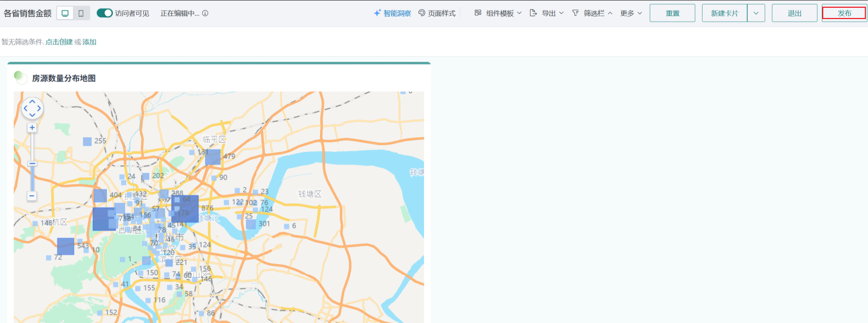Image resolution: width=868 pixels, height=323 pixels.
Task: Click the 点击创建 filter link
Action: [59, 42]
